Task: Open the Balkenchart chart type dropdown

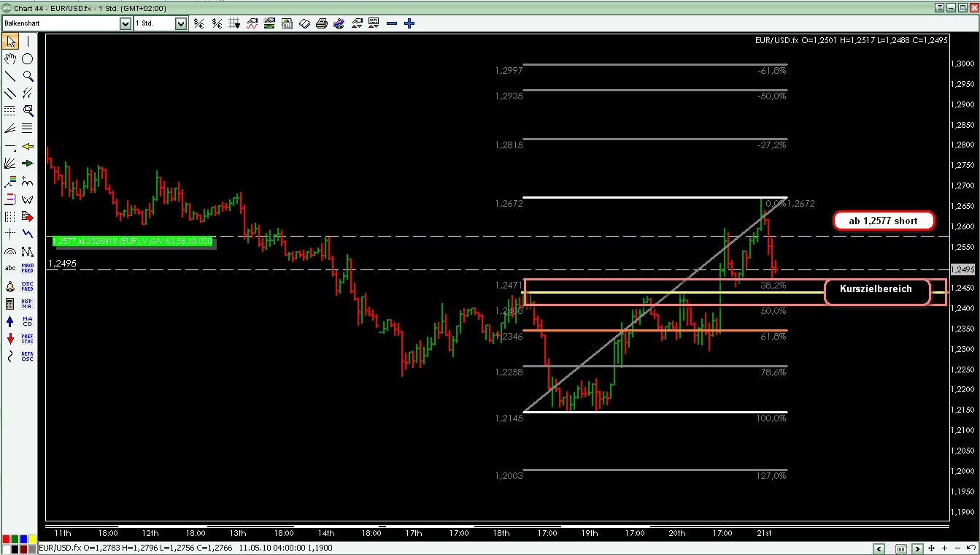Action: [125, 23]
